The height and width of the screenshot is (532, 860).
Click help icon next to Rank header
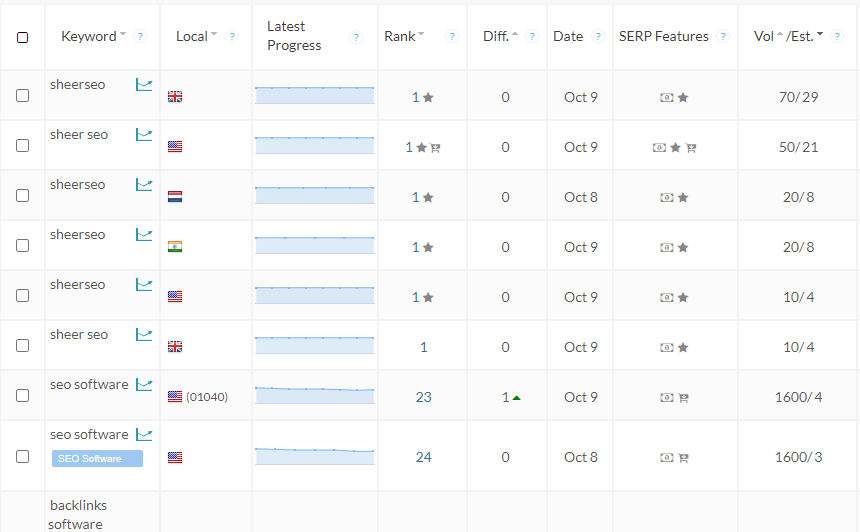pyautogui.click(x=452, y=36)
